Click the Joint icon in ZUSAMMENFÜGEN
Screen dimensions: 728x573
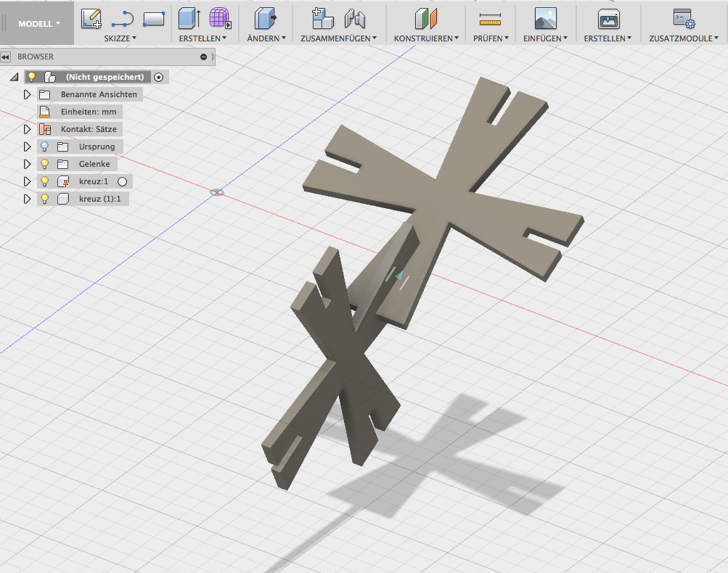point(355,19)
